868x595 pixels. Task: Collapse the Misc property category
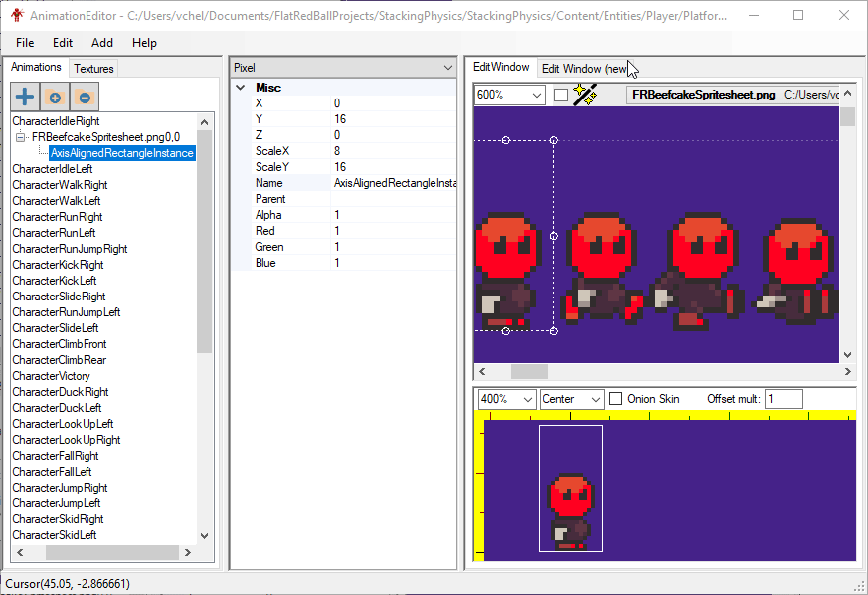[240, 88]
